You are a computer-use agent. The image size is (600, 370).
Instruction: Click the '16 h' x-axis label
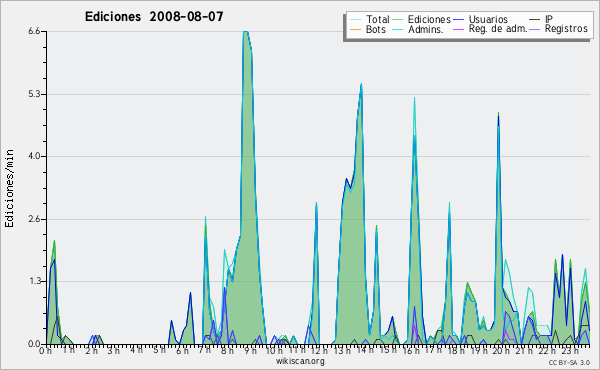(411, 351)
